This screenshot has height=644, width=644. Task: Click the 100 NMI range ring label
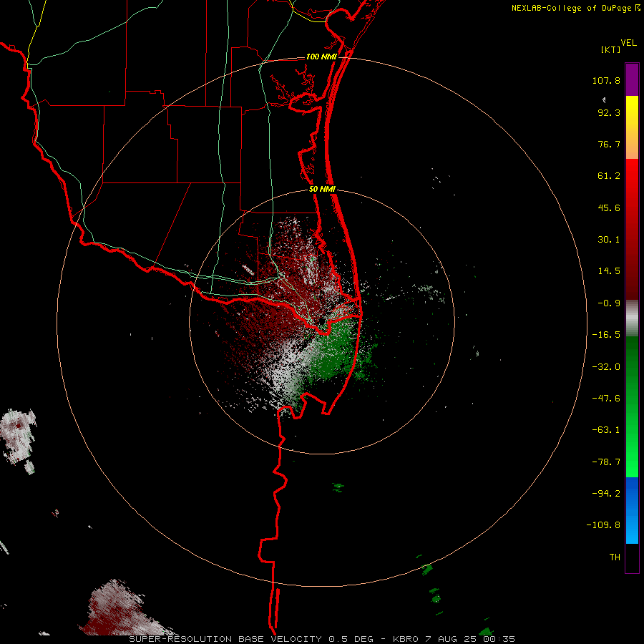pos(321,57)
